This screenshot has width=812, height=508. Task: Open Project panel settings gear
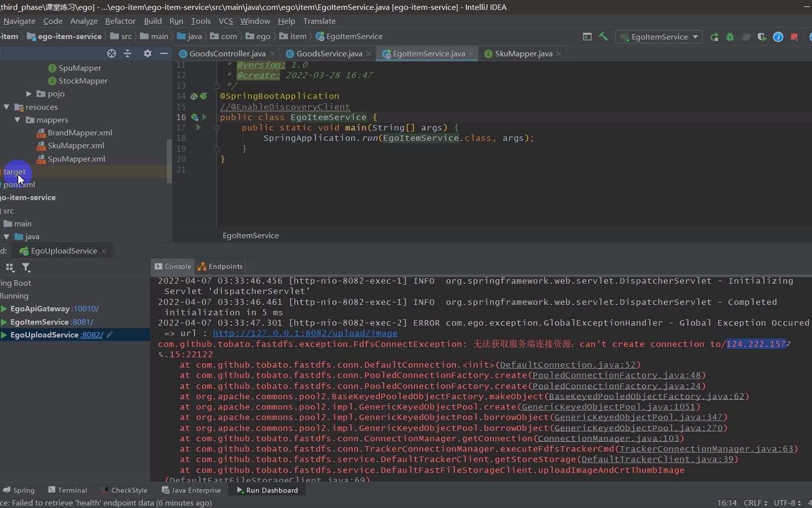[x=147, y=53]
